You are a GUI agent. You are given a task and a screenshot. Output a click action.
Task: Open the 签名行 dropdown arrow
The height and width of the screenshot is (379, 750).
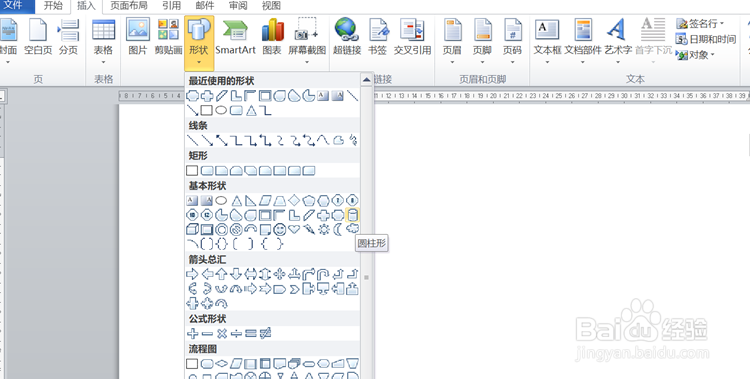721,23
